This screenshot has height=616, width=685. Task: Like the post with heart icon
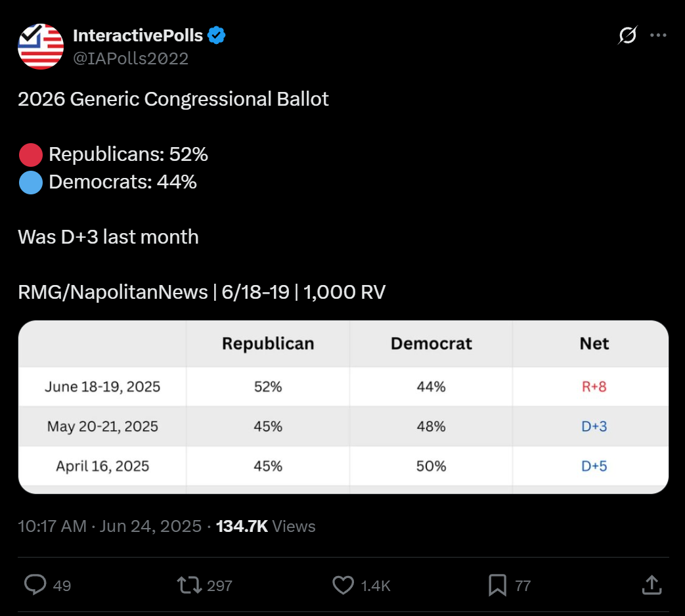tap(343, 585)
